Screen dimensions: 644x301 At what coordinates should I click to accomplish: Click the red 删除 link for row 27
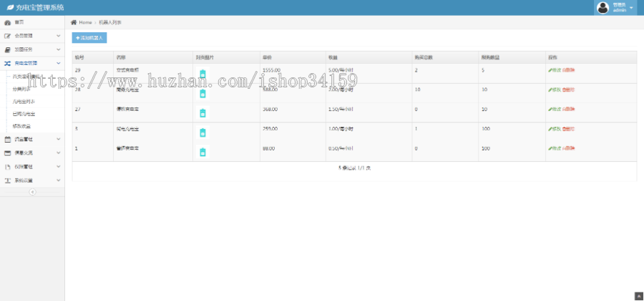tap(568, 109)
